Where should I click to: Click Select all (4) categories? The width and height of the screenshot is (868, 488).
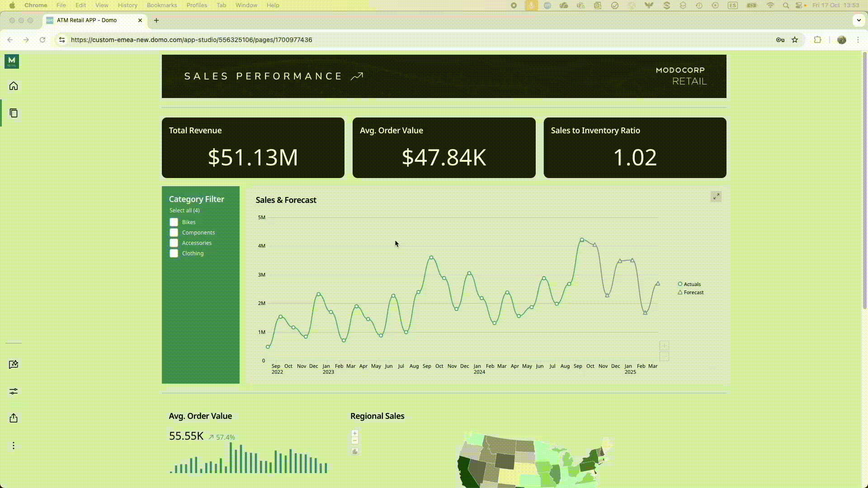click(184, 211)
